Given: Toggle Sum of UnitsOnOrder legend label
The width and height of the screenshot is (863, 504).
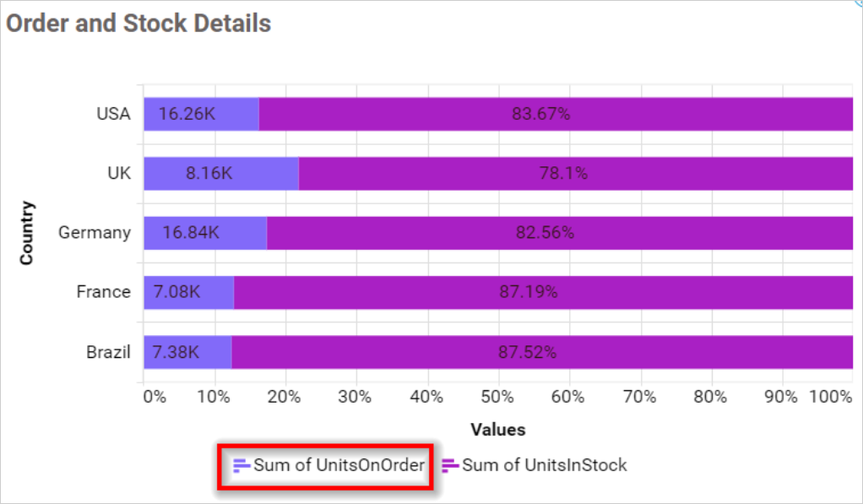Looking at the screenshot, I should click(339, 465).
